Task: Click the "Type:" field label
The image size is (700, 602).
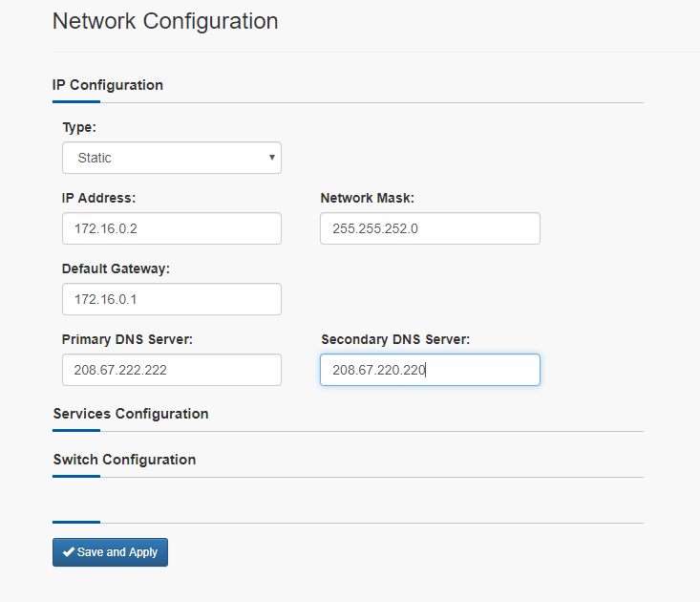Action: (x=79, y=127)
